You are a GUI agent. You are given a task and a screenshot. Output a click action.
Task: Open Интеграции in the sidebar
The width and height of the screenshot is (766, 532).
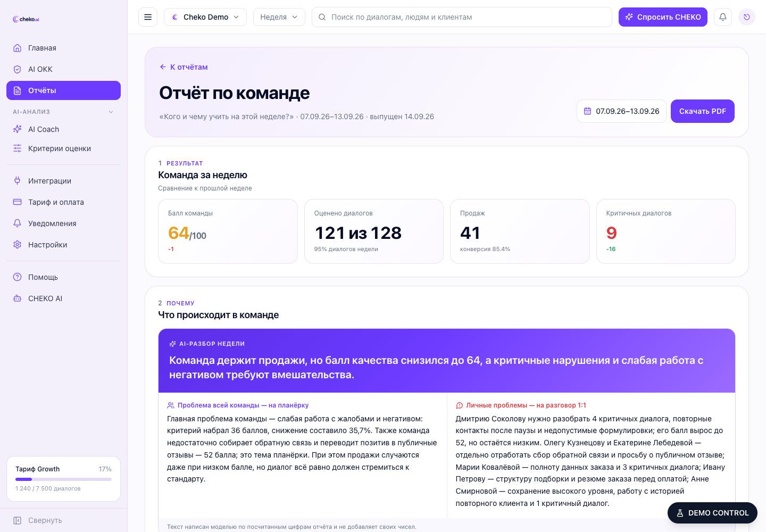pos(63,181)
